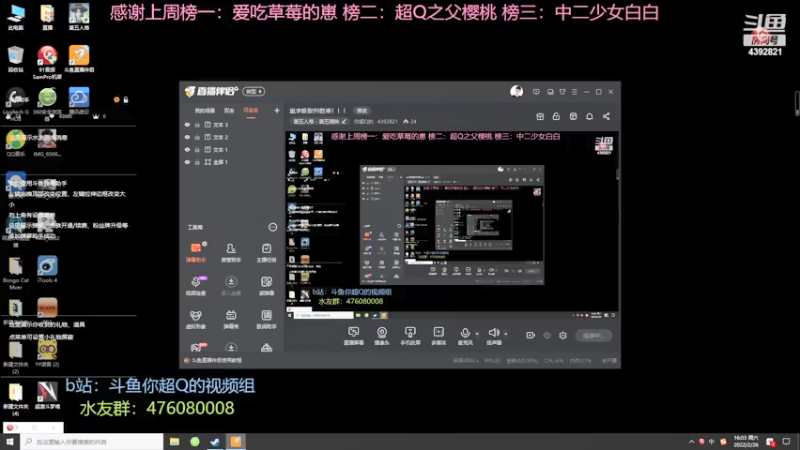
Task: Open iTools 4 desktop icon
Action: (x=47, y=270)
